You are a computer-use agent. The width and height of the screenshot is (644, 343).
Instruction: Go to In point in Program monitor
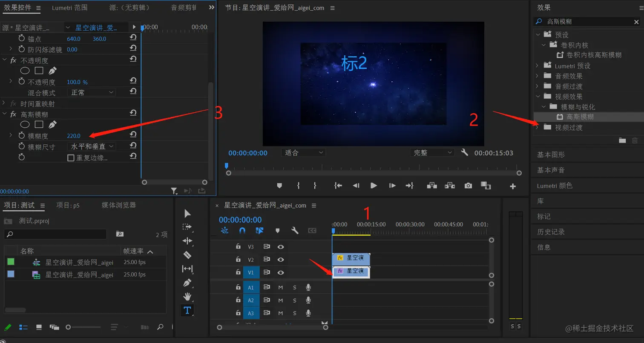tap(338, 186)
